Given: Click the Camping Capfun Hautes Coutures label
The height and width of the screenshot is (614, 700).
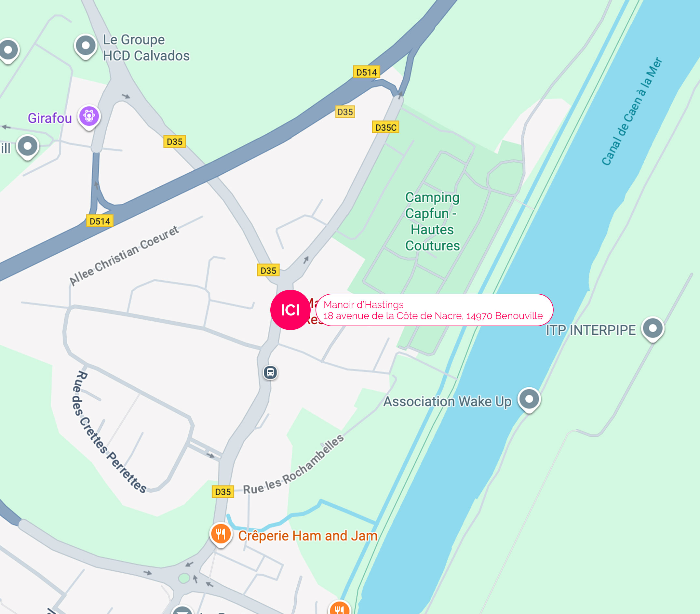Looking at the screenshot, I should pyautogui.click(x=432, y=221).
